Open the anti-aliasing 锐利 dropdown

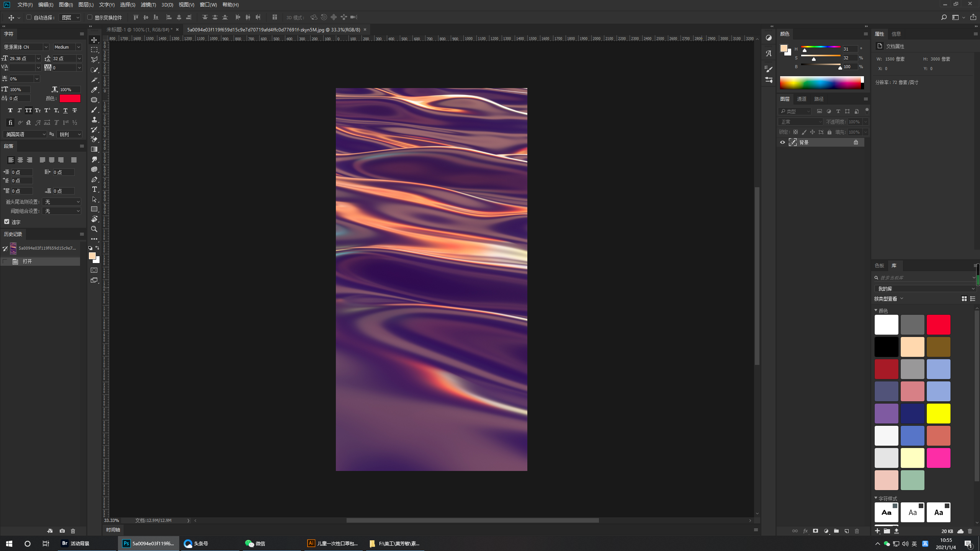[70, 134]
